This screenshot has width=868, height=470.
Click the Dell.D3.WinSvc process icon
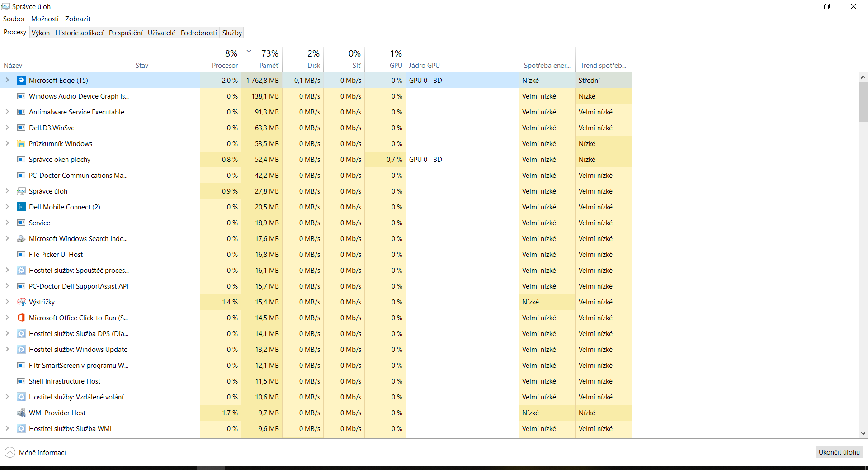pyautogui.click(x=21, y=128)
